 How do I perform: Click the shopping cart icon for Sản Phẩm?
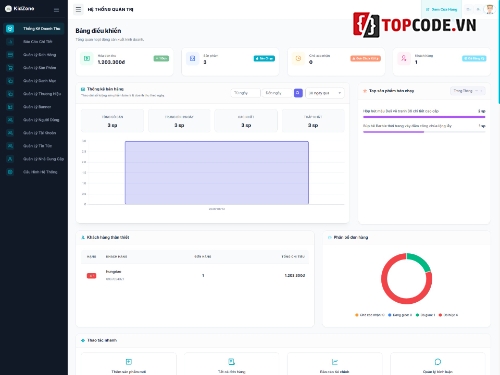point(10,68)
